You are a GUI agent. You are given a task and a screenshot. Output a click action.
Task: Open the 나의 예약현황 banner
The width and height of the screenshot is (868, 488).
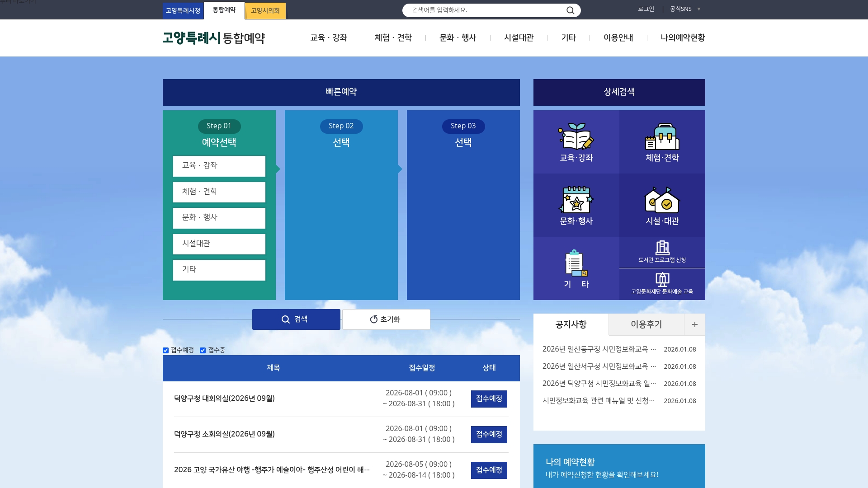point(619,466)
